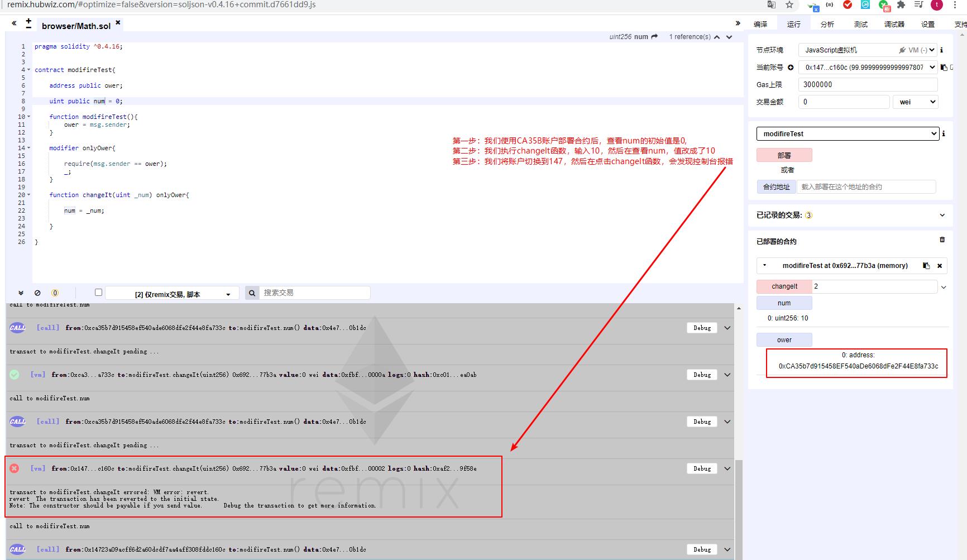Remove deployed modifireTest instance

pyautogui.click(x=940, y=266)
